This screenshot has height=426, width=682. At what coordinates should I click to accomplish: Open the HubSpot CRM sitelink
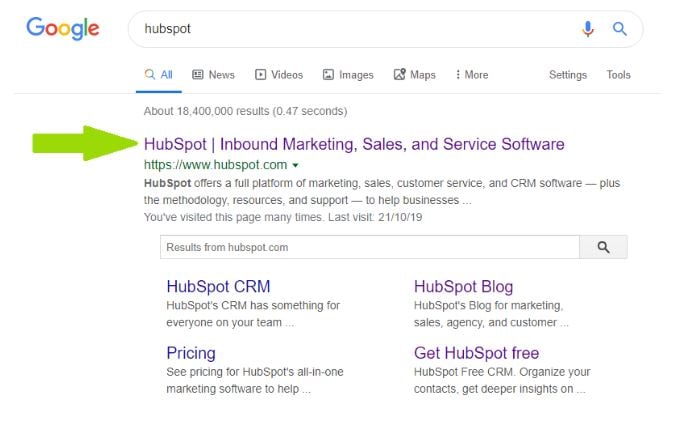tap(218, 286)
